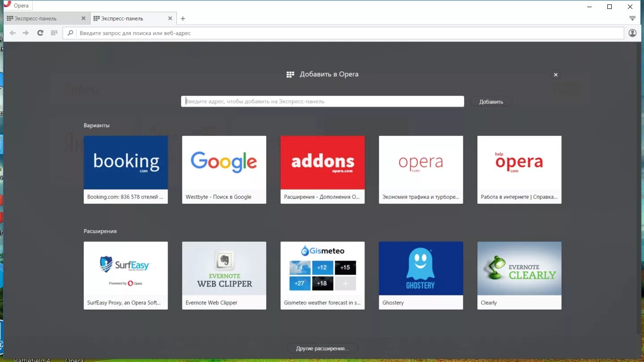
Task: Select the addons opera.com tile
Action: [322, 170]
